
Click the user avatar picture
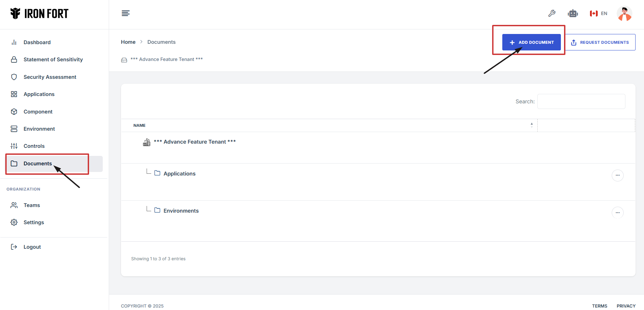click(x=624, y=14)
